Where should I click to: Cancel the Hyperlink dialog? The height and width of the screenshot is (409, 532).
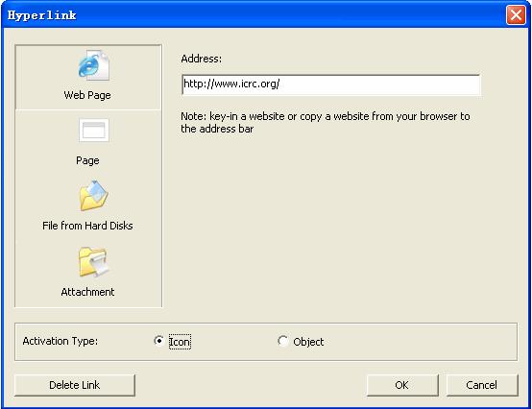pos(482,385)
